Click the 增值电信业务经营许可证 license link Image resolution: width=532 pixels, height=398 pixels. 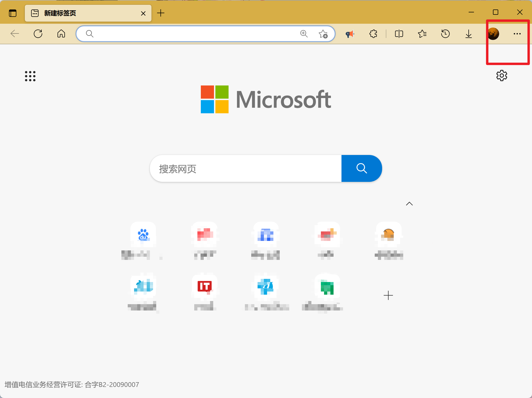(x=72, y=385)
